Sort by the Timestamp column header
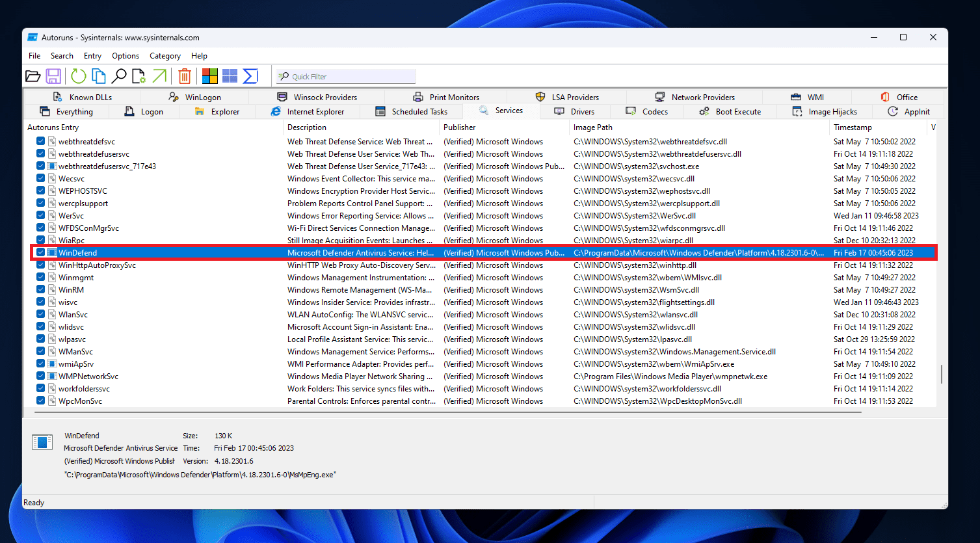 pos(853,127)
